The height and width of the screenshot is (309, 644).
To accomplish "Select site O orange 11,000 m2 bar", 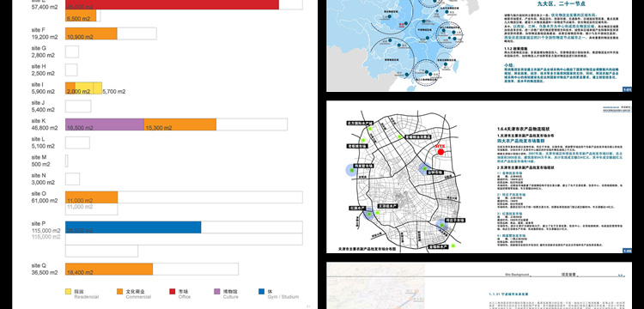I will point(92,197).
